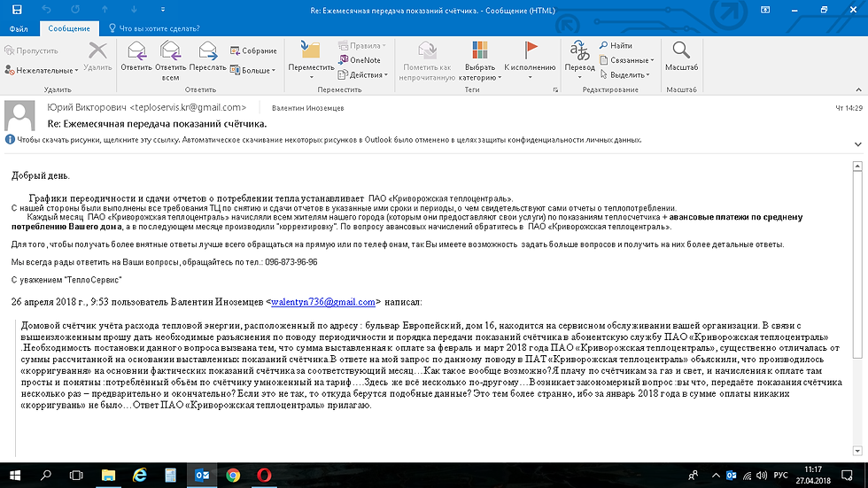Image resolution: width=868 pixels, height=488 pixels.
Task: Click the message scrollbar down arrow
Action: click(857, 451)
